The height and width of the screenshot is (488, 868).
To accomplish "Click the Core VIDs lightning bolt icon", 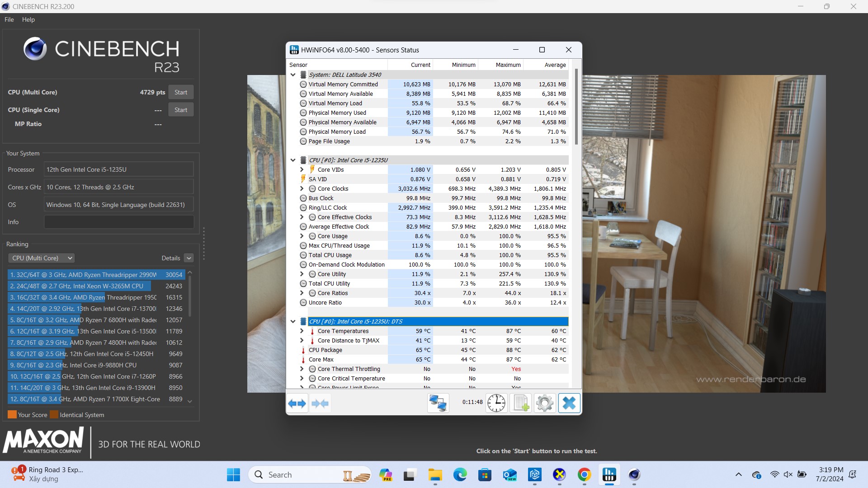I will 312,169.
